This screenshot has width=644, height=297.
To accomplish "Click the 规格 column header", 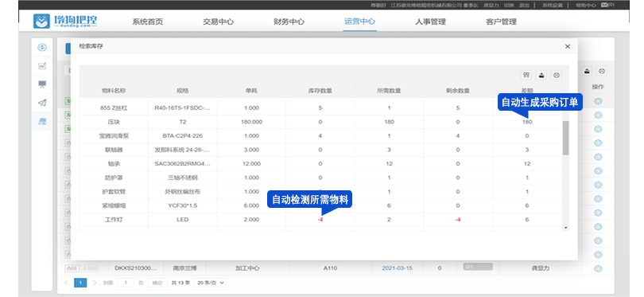I will 182,91.
